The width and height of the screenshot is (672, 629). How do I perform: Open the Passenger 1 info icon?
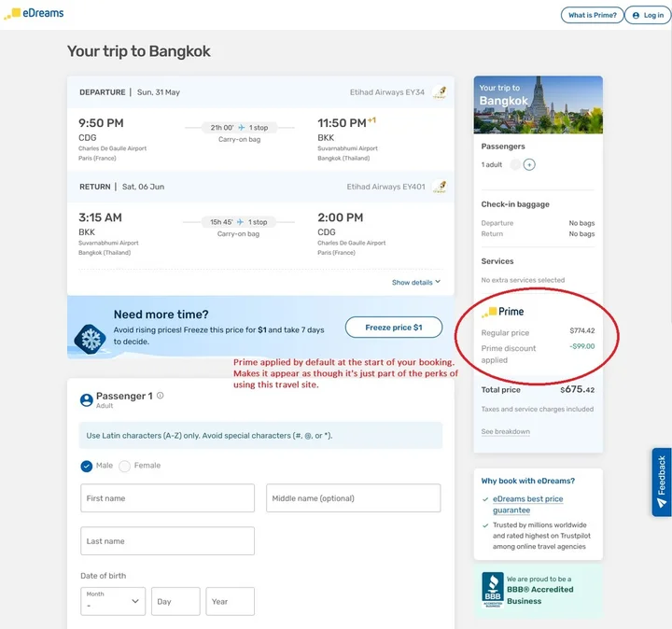tap(161, 396)
